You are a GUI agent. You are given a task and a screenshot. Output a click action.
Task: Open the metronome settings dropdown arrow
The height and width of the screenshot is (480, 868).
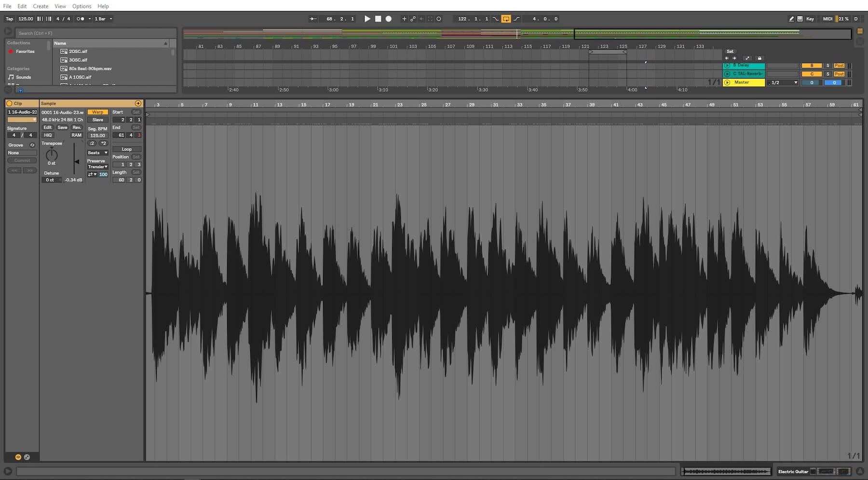[90, 19]
